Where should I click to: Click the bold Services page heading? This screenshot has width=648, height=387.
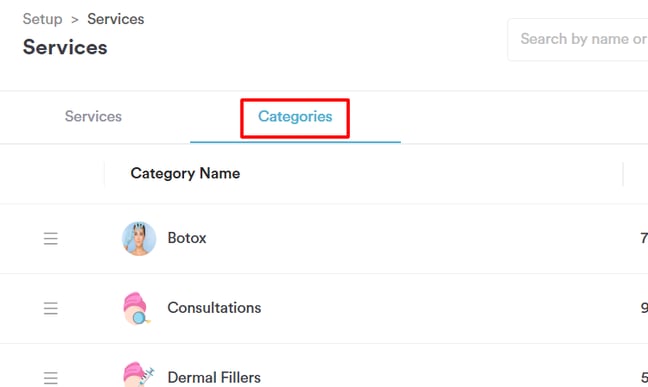[65, 47]
